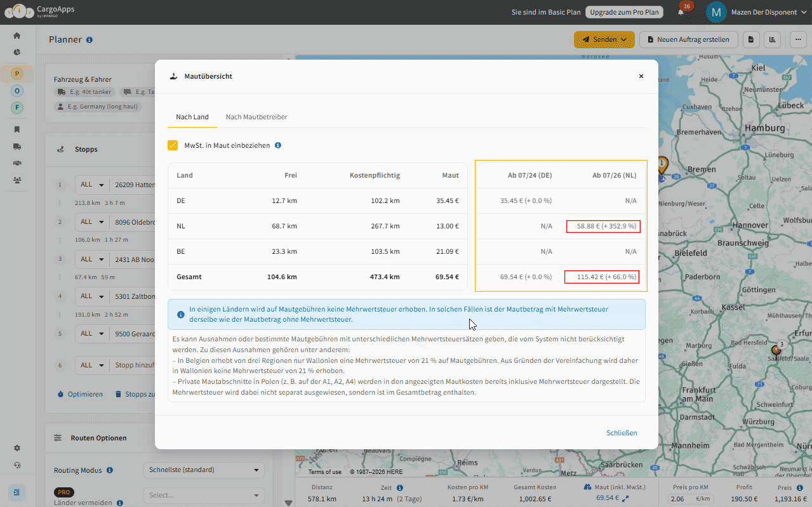Click the Planner info icon

pos(90,40)
